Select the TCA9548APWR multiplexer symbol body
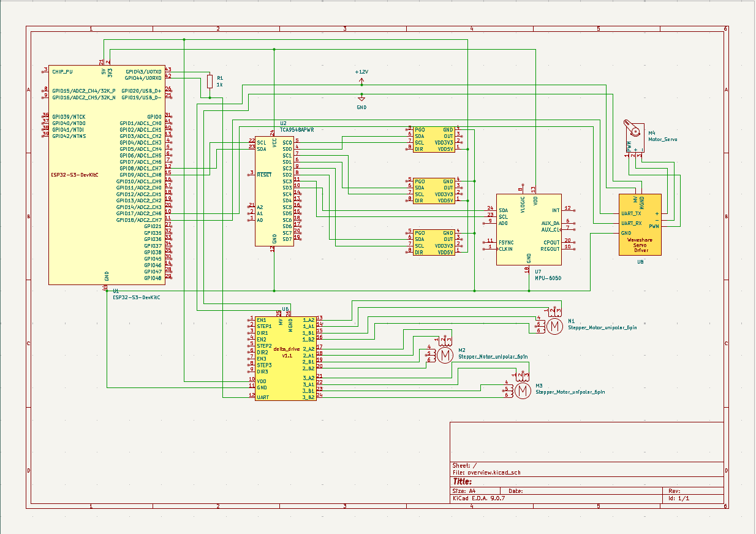The width and height of the screenshot is (756, 534). pyautogui.click(x=274, y=191)
